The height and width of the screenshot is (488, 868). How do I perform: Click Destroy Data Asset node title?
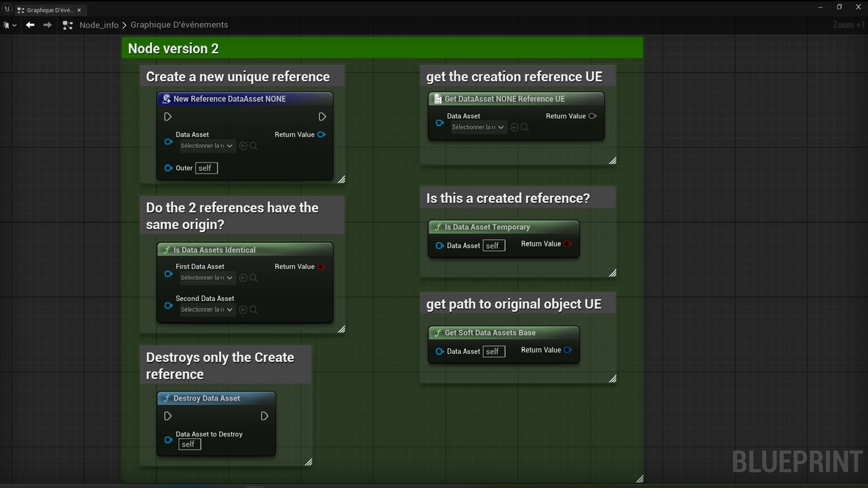(x=206, y=399)
